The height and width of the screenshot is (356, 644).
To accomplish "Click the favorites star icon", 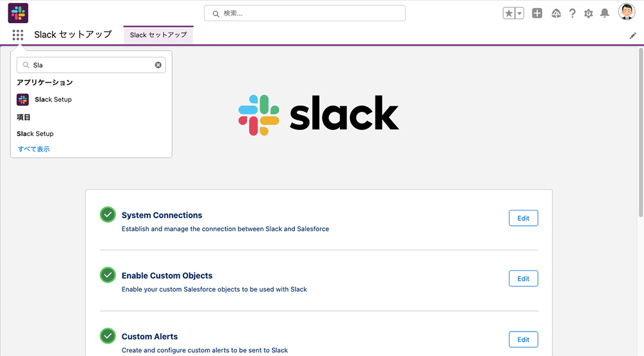I will pos(509,13).
